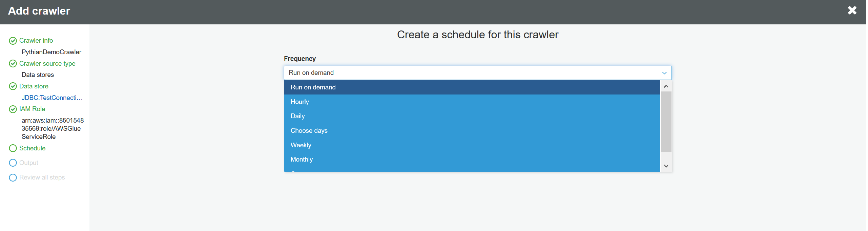Screen dimensions: 868x231
Task: Select Weekly schedule frequency
Action: pyautogui.click(x=301, y=145)
